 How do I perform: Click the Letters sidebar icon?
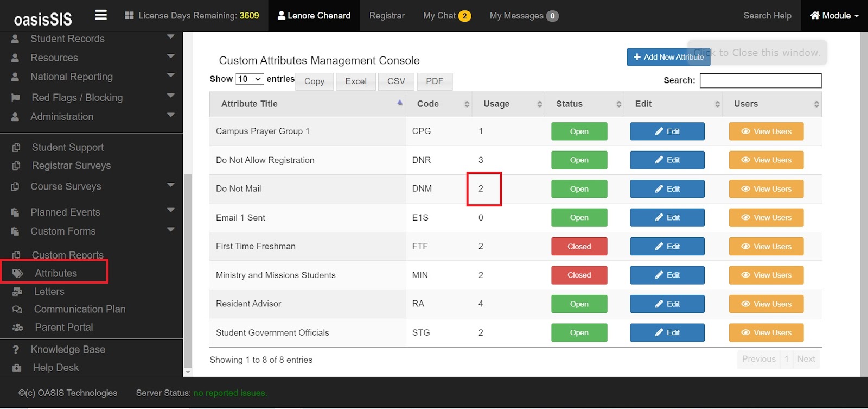pyautogui.click(x=17, y=292)
